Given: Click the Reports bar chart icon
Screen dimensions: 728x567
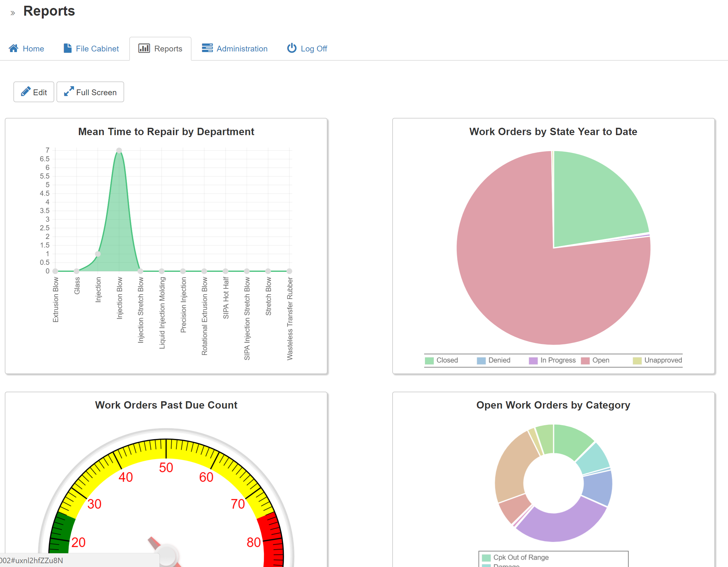Looking at the screenshot, I should (144, 48).
